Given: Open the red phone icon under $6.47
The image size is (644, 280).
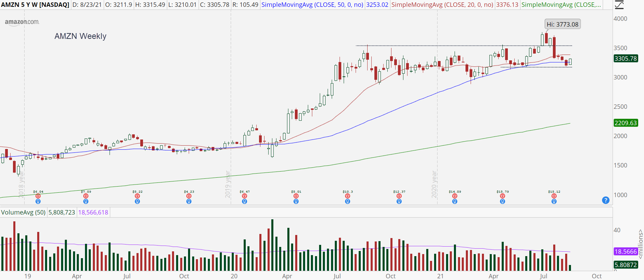Looking at the screenshot, I should coord(245,196).
